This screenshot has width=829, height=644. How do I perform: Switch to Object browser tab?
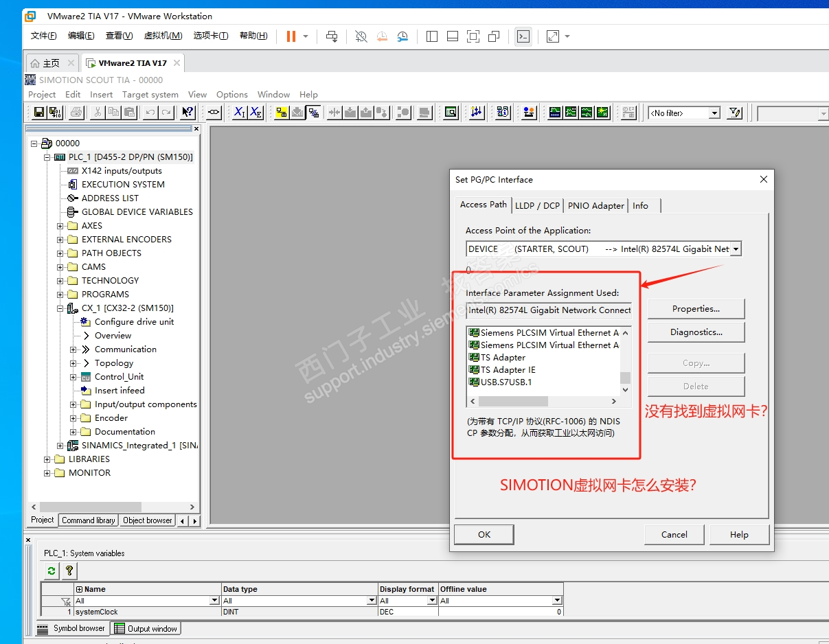(148, 520)
